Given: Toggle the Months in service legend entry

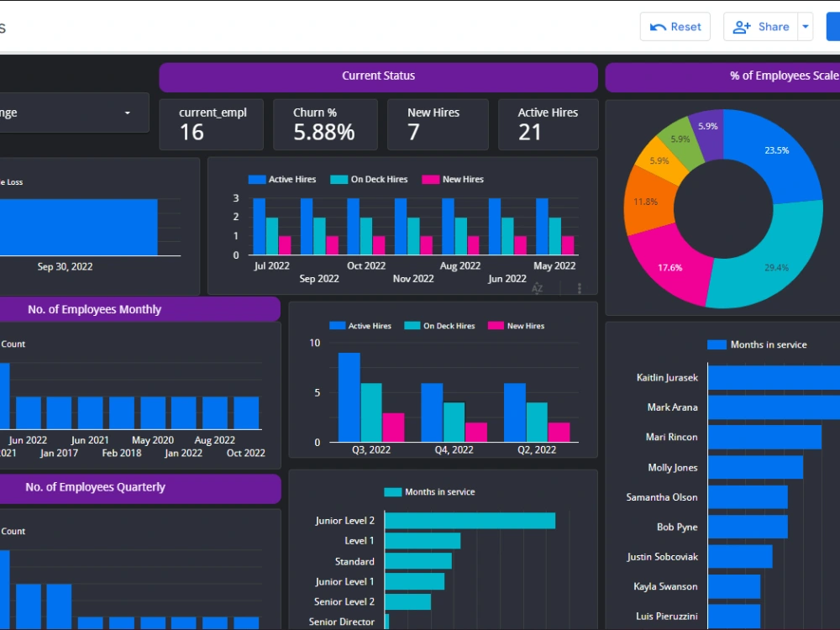Looking at the screenshot, I should [759, 344].
